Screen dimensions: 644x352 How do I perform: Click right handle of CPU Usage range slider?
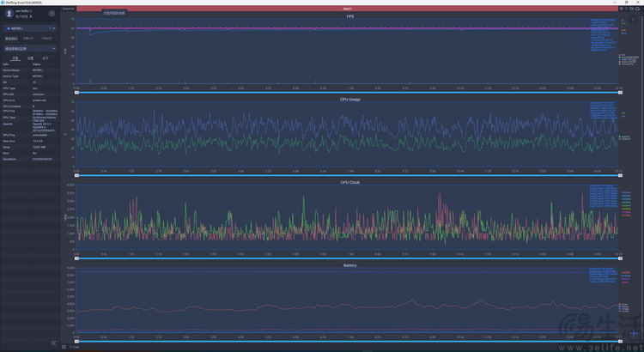click(620, 175)
